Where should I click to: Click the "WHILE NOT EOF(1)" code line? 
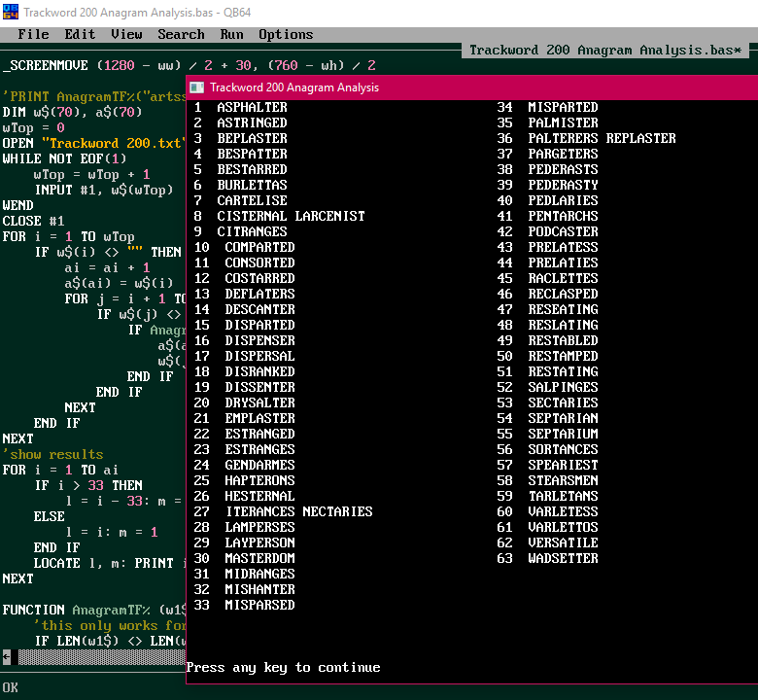coord(64,158)
